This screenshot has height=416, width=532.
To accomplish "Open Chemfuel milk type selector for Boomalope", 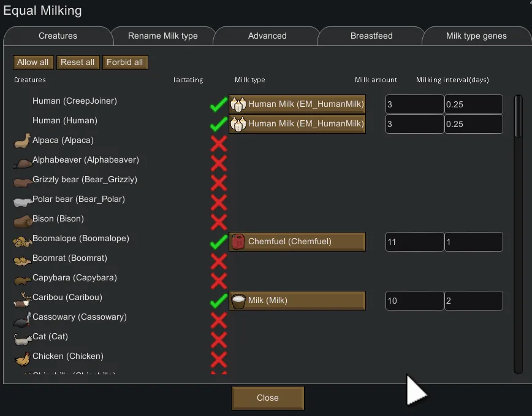I will (297, 242).
